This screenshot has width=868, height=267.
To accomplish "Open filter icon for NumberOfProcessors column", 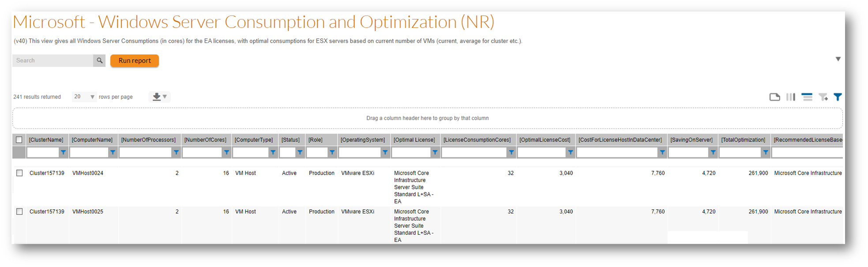I will pos(176,153).
